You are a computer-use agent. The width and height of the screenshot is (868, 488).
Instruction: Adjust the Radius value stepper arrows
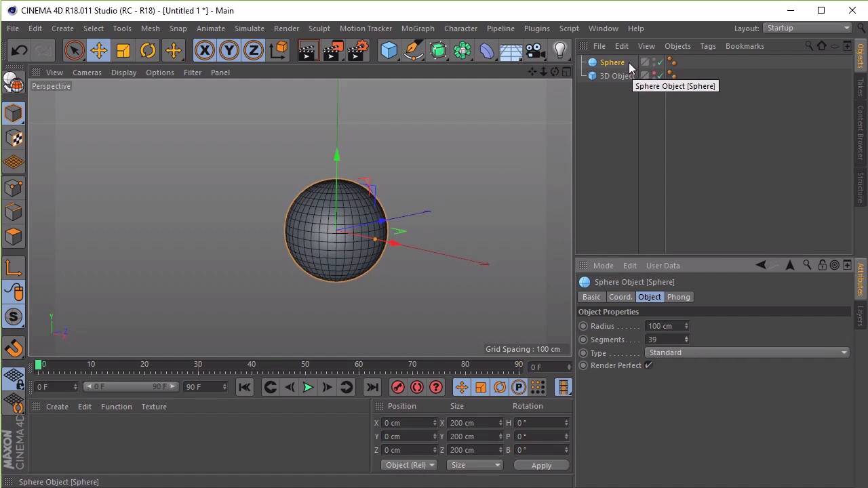pos(686,326)
